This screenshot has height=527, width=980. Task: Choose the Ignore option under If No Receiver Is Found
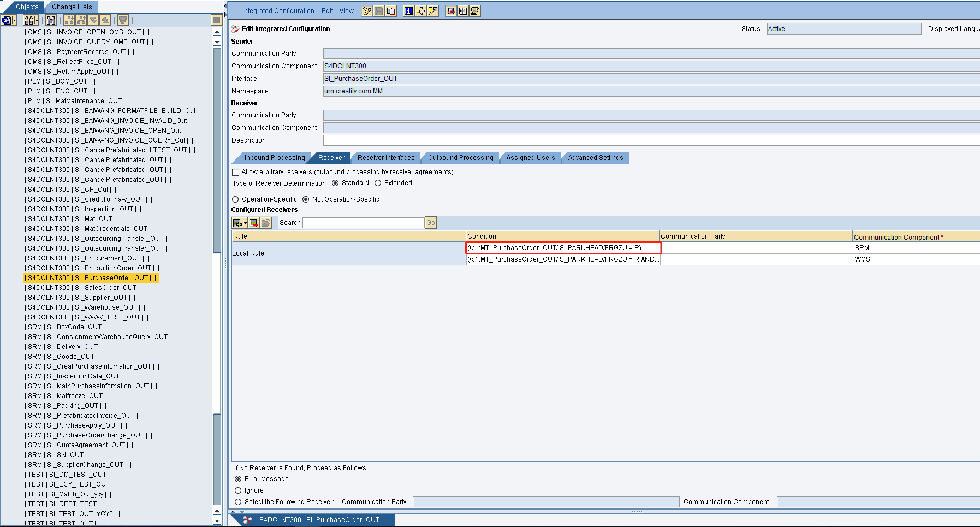click(238, 490)
